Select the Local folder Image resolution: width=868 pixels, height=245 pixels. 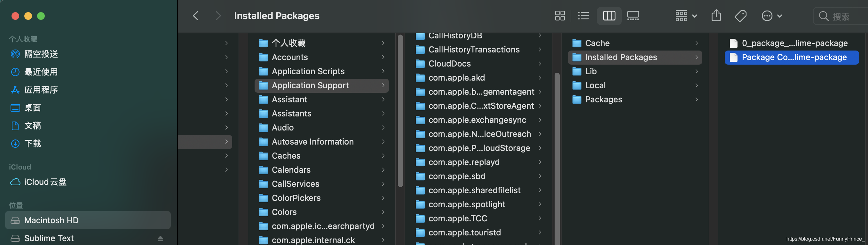pos(635,85)
